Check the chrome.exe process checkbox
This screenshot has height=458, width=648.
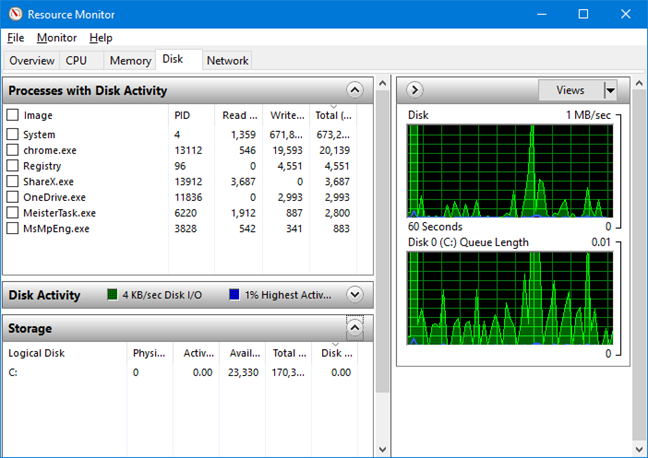coord(12,150)
